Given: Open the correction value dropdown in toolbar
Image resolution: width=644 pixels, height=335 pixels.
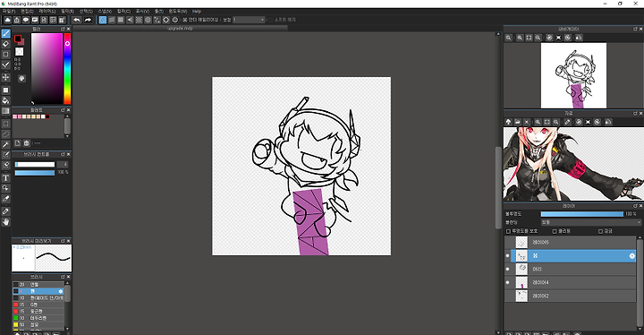Looking at the screenshot, I should (249, 20).
